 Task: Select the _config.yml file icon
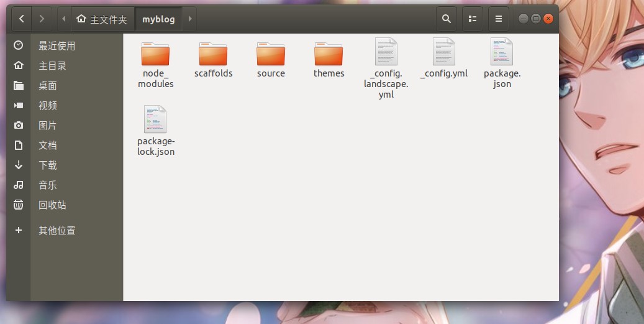coord(444,52)
